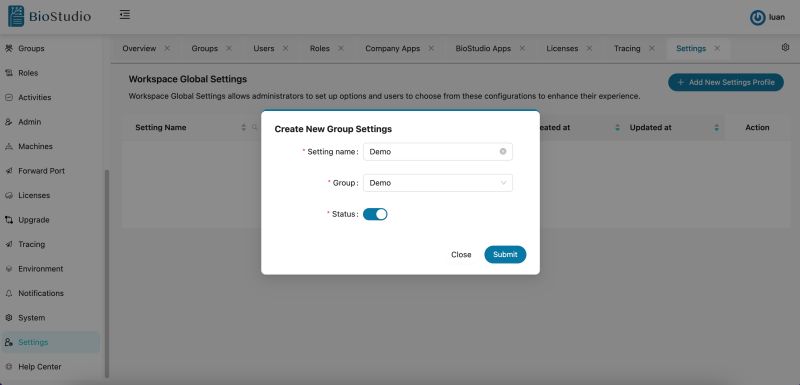Click Create New Group Settings title

tap(333, 129)
